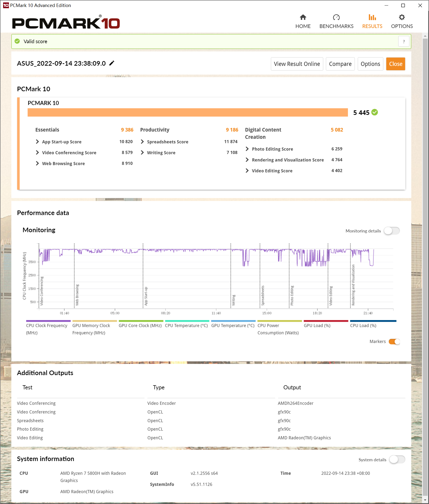Click View Result Online button
Image resolution: width=429 pixels, height=504 pixels.
point(297,64)
